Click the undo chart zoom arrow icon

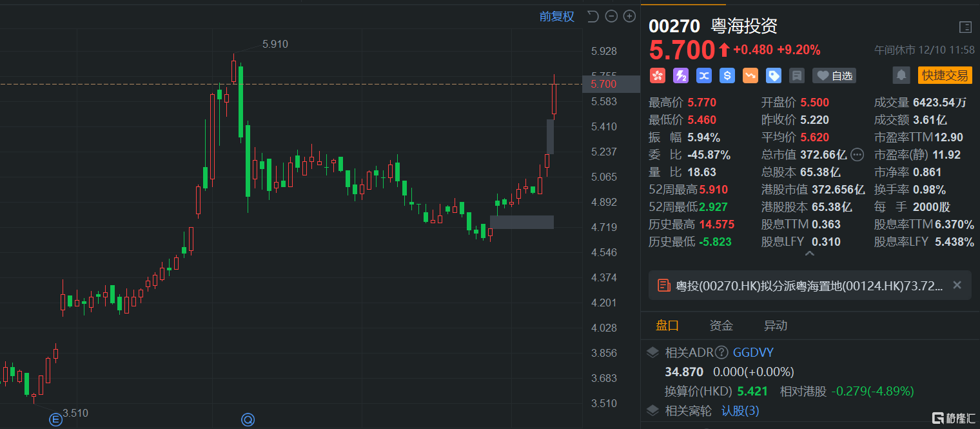click(593, 17)
